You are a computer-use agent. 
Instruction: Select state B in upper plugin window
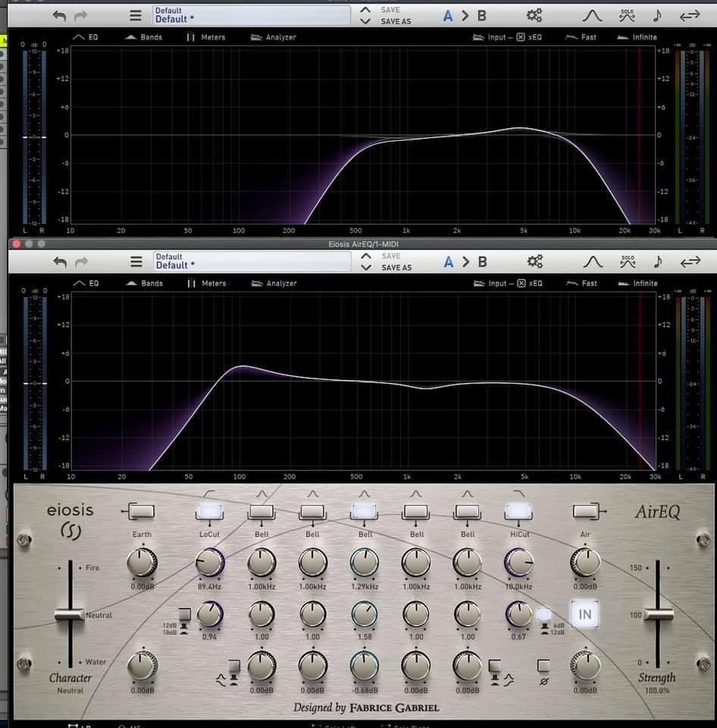482,16
